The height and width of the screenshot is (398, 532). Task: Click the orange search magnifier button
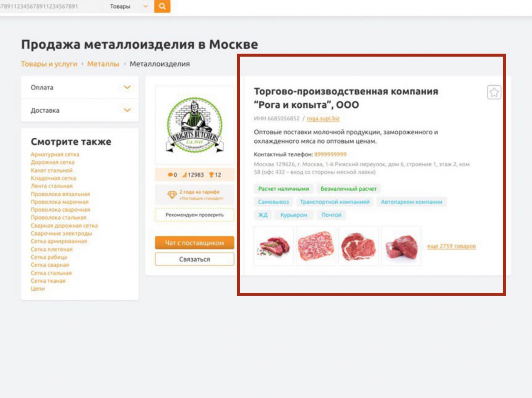(x=162, y=6)
